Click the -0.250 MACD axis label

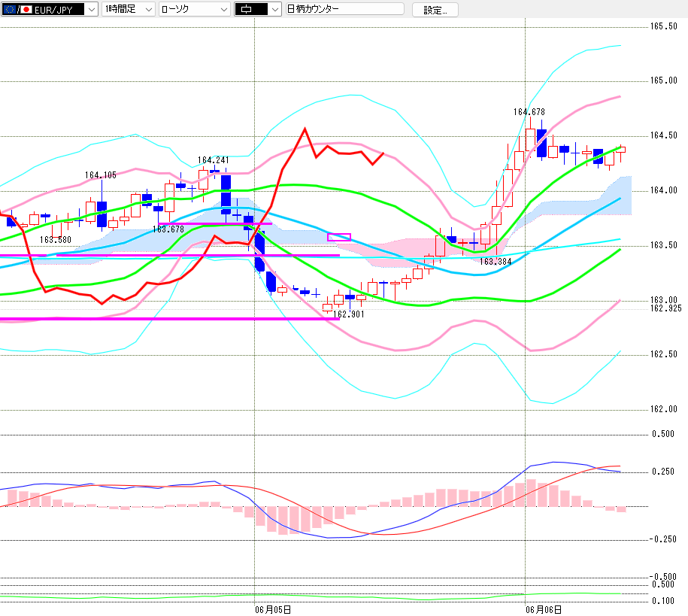(x=663, y=539)
